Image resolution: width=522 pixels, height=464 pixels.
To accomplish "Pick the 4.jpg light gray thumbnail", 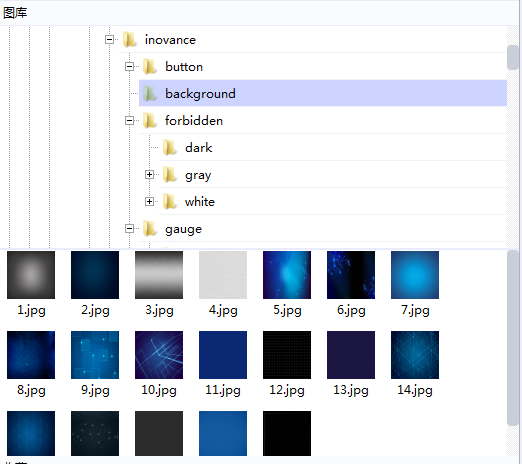I will pos(223,275).
